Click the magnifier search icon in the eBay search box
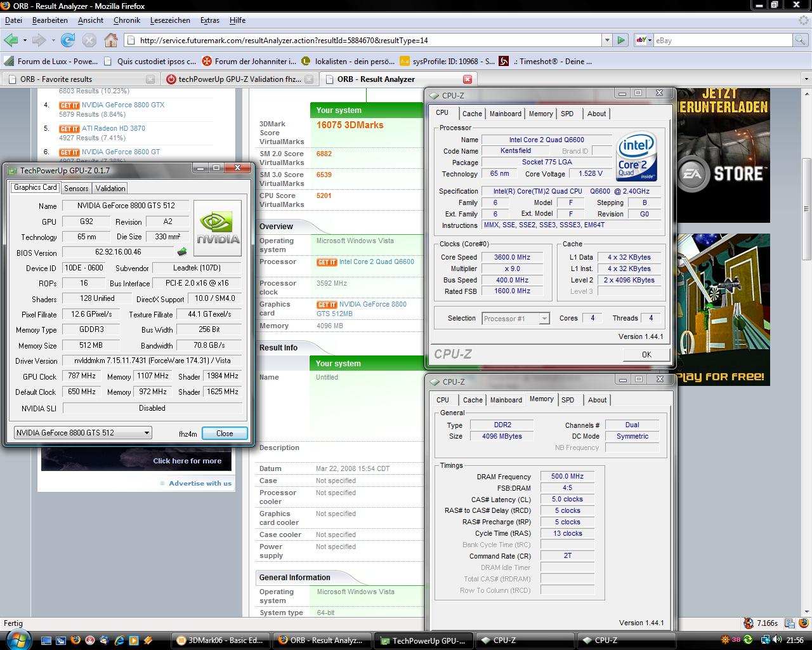Viewport: 812px width, 650px height. (801, 40)
